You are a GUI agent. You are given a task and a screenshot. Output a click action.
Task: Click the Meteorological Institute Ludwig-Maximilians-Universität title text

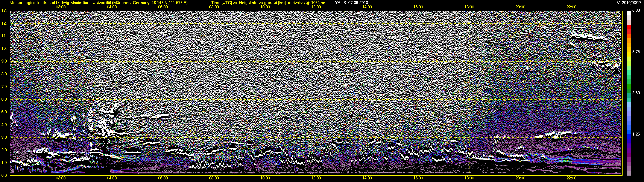pos(99,3)
